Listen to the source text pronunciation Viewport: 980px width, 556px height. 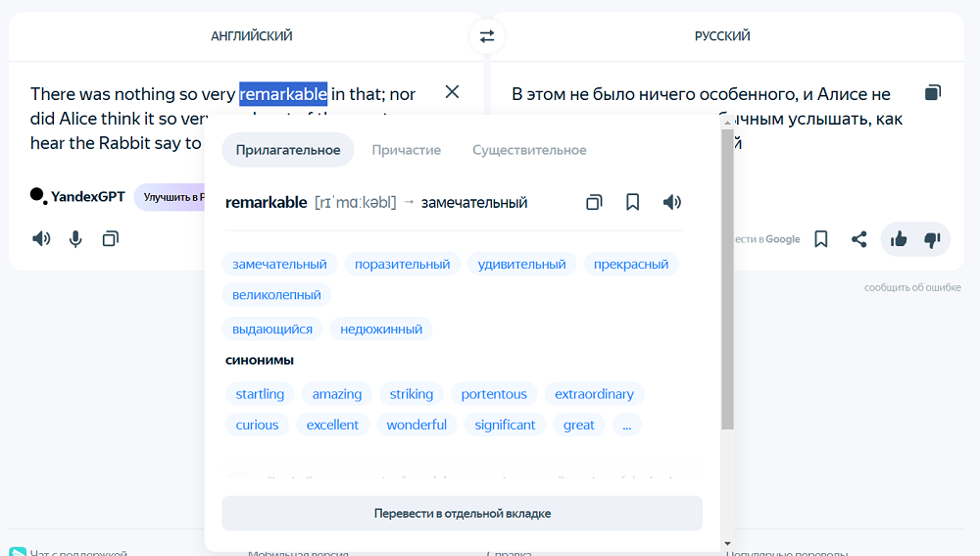(x=41, y=238)
